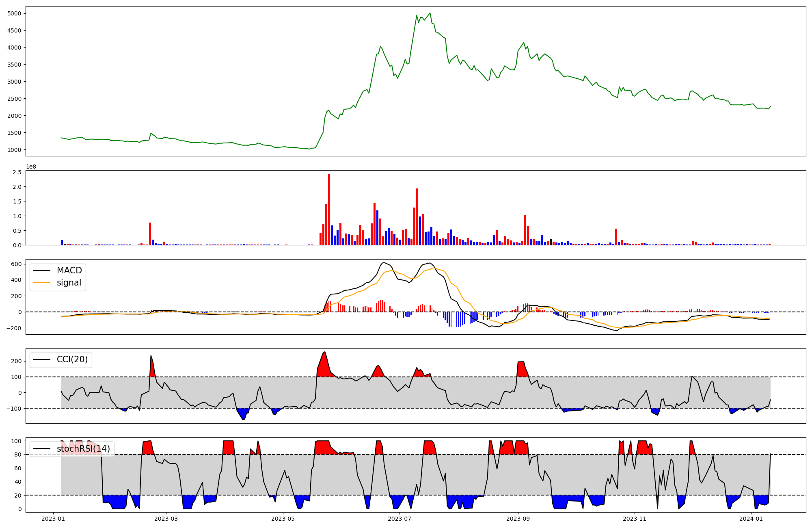Click the 2023-05 date tick label

pos(283,519)
